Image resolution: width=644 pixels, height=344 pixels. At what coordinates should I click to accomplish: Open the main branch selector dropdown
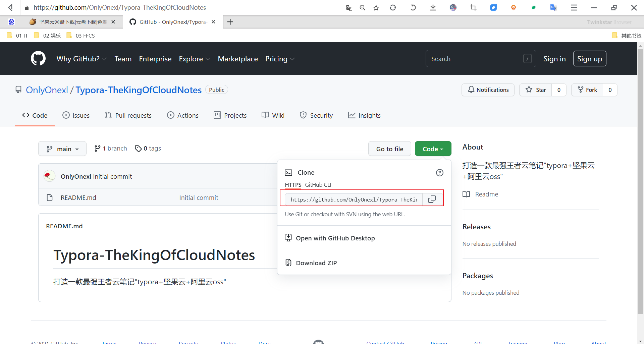click(x=62, y=149)
